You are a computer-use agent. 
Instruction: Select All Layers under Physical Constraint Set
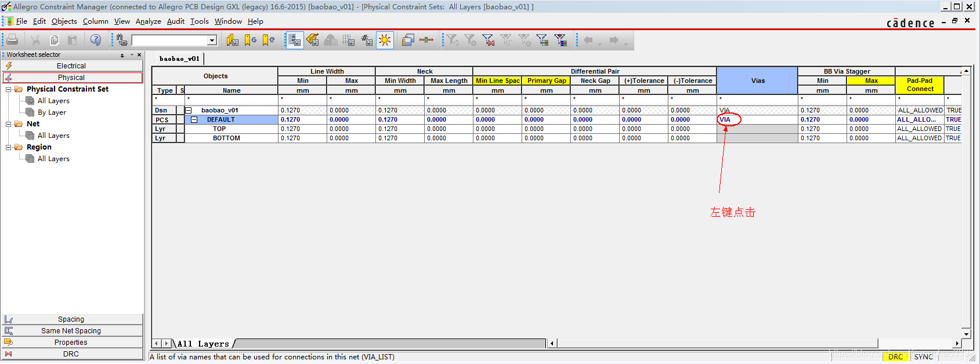53,101
